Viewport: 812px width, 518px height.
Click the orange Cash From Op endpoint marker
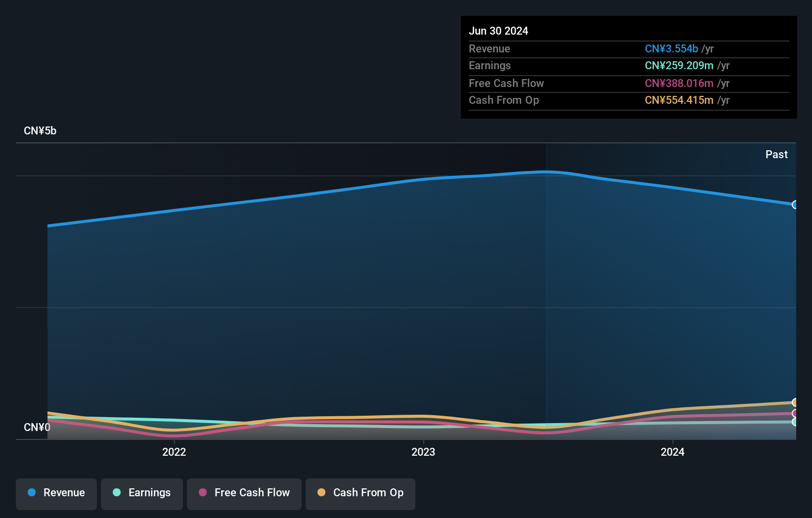coord(795,402)
